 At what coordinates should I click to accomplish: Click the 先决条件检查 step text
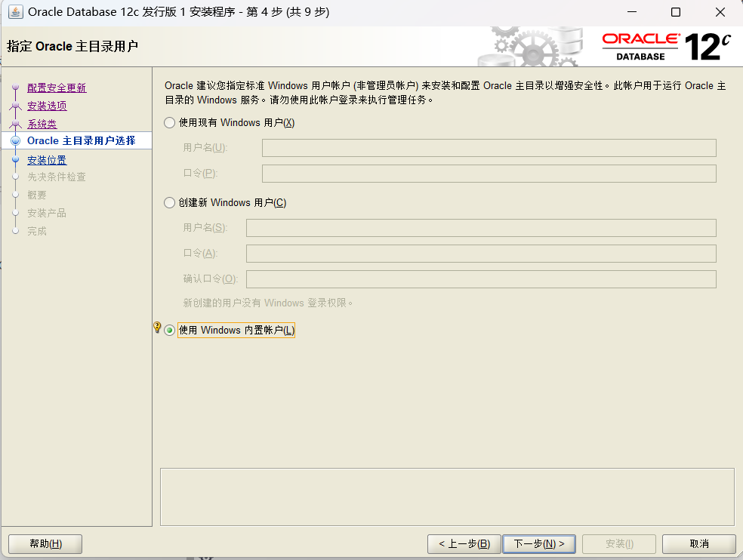coord(57,177)
